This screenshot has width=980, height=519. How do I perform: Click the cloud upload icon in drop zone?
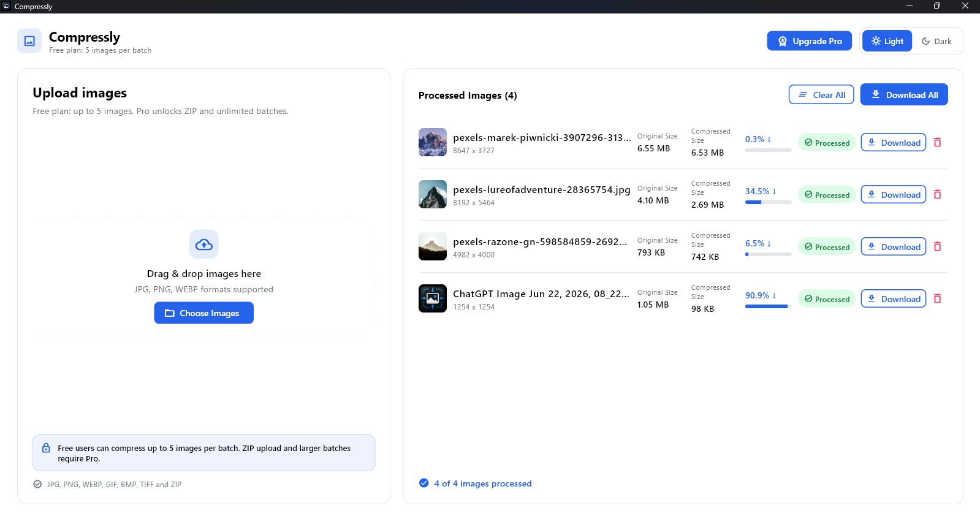click(x=204, y=244)
